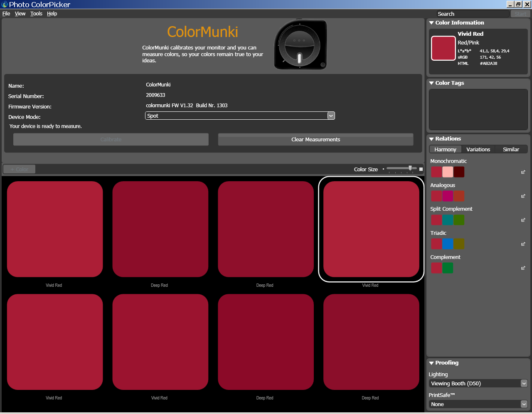Restore down the Photo ColorPicker window
The height and width of the screenshot is (414, 532).
(x=518, y=5)
